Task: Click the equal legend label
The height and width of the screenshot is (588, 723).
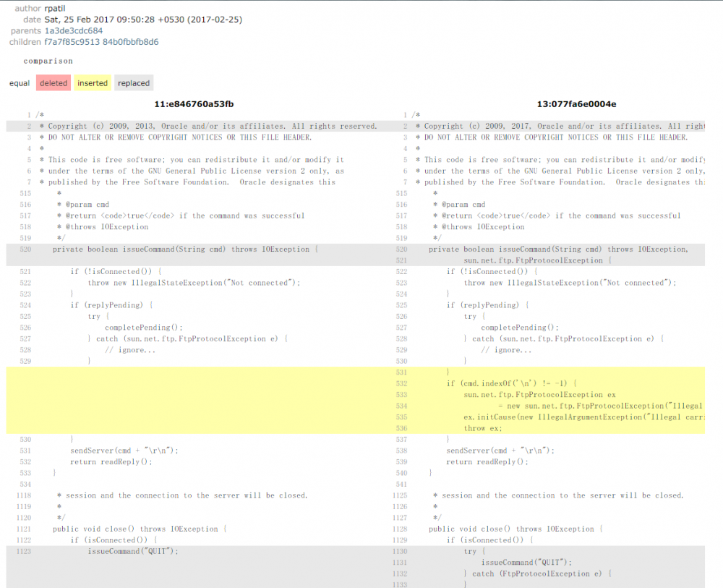Action: tap(19, 82)
